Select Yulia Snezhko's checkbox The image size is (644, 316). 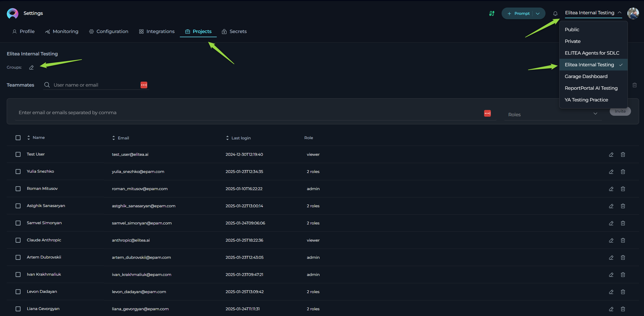pyautogui.click(x=18, y=172)
